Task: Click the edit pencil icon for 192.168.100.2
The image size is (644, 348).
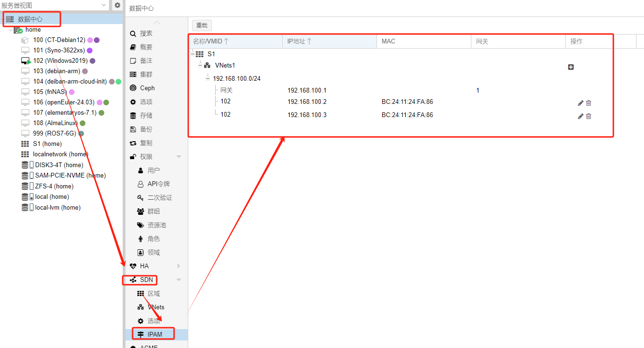Action: (580, 103)
